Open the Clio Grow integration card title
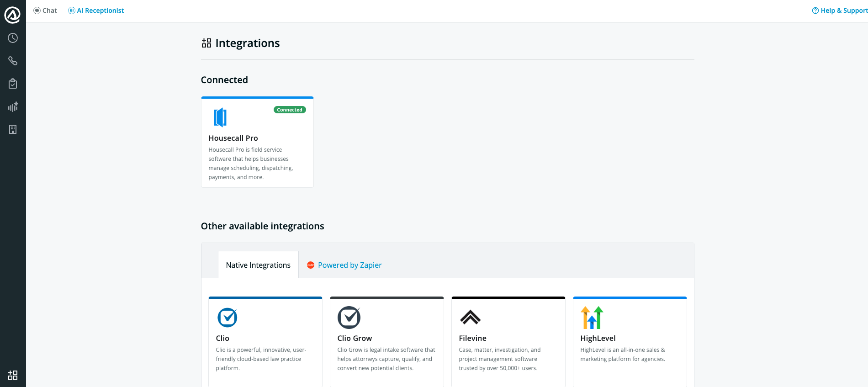868x387 pixels. (x=355, y=338)
